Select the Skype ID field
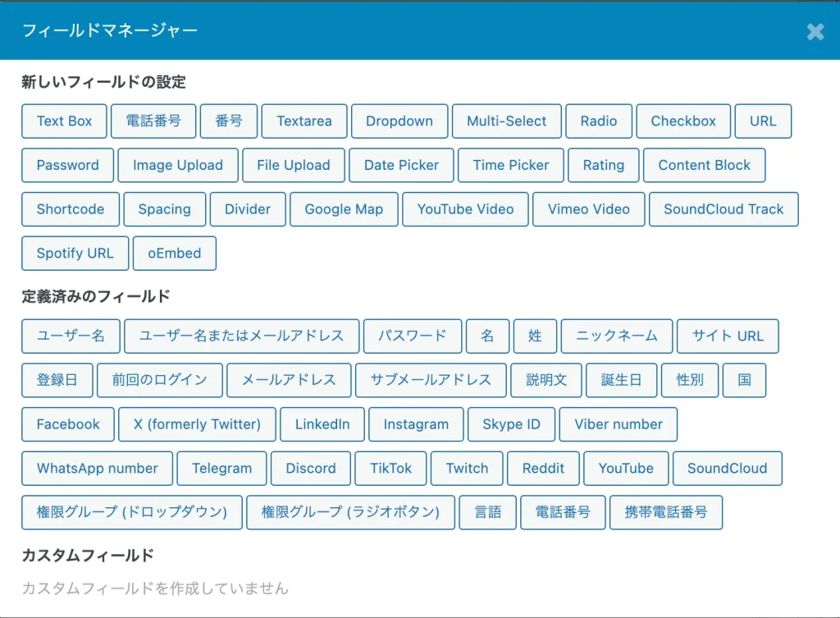This screenshot has height=618, width=840. click(511, 424)
